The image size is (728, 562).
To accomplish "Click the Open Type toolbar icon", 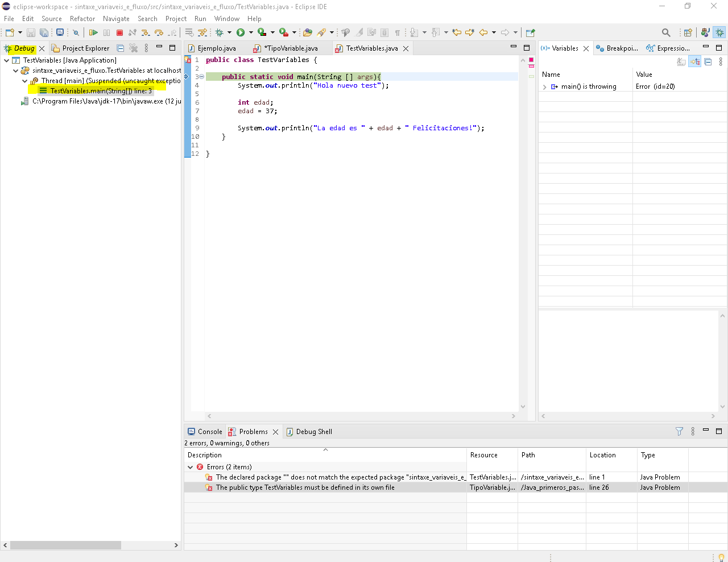I will click(x=308, y=32).
